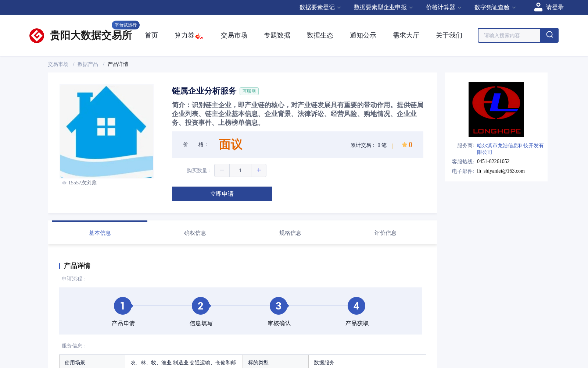This screenshot has height=368, width=588.
Task: Switch to the 基本信息 tab
Action: point(100,233)
